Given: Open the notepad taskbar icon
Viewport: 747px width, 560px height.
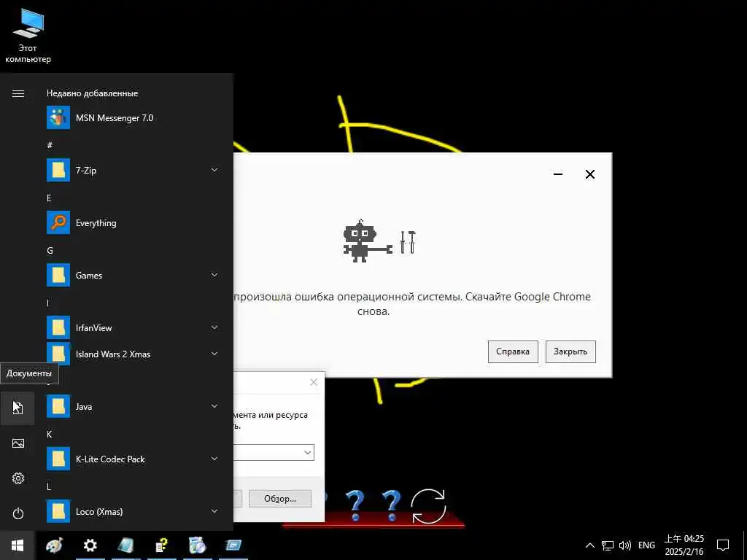Looking at the screenshot, I should [125, 545].
